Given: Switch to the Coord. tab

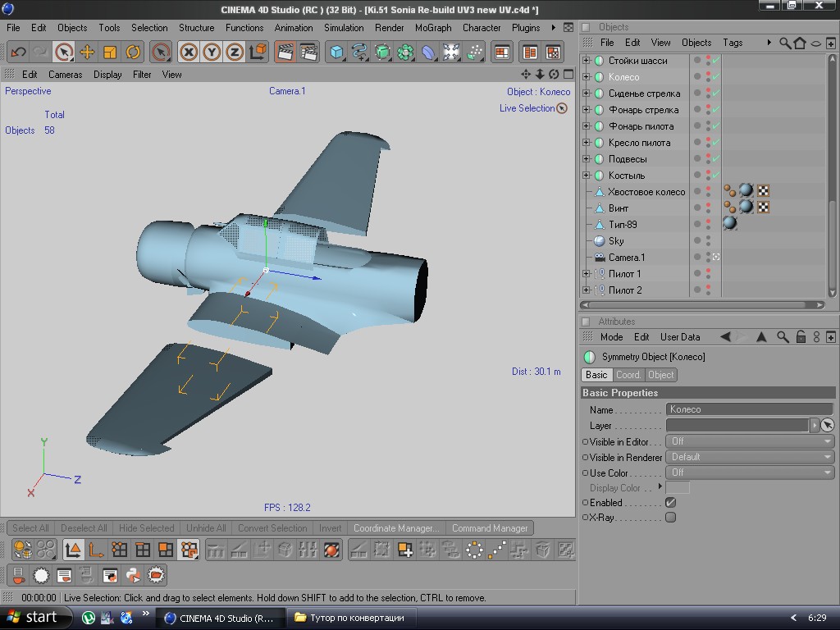Looking at the screenshot, I should 628,375.
